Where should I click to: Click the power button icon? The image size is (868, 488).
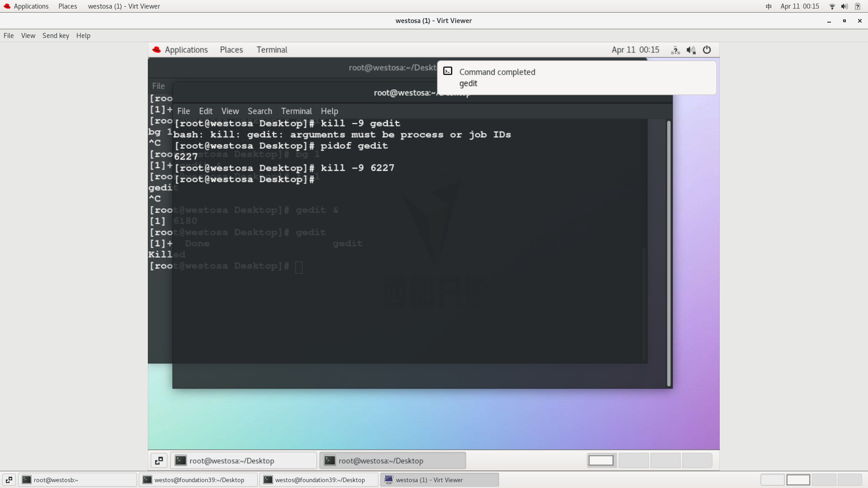[707, 49]
